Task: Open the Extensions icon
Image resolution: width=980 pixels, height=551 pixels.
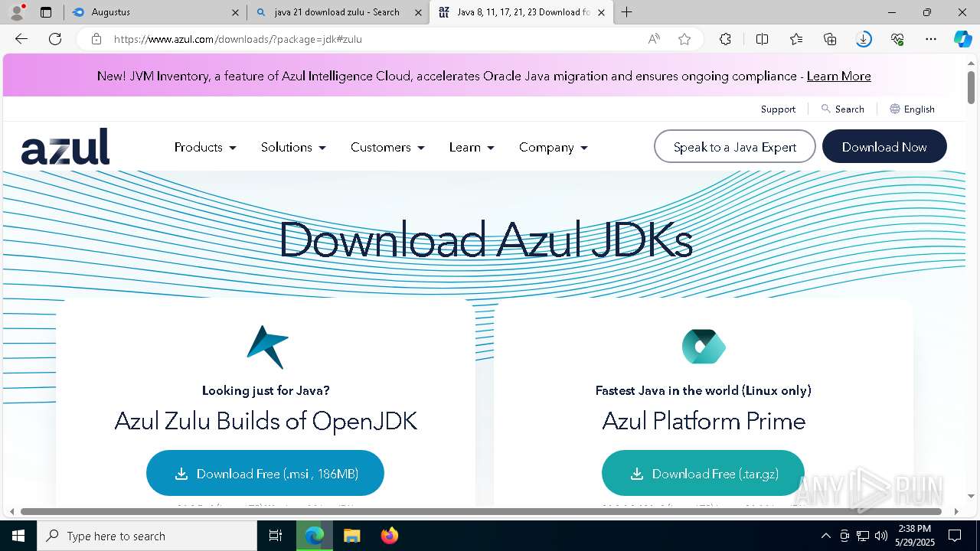Action: (x=725, y=39)
